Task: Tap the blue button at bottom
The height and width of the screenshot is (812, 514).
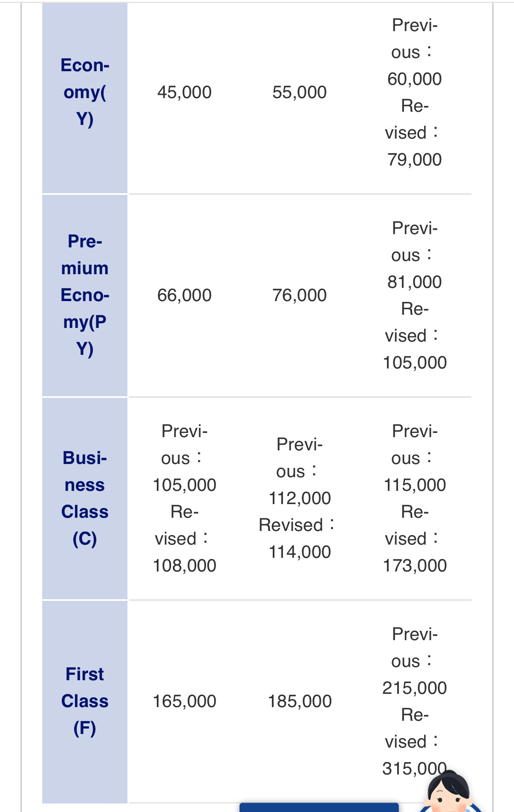Action: pyautogui.click(x=319, y=807)
